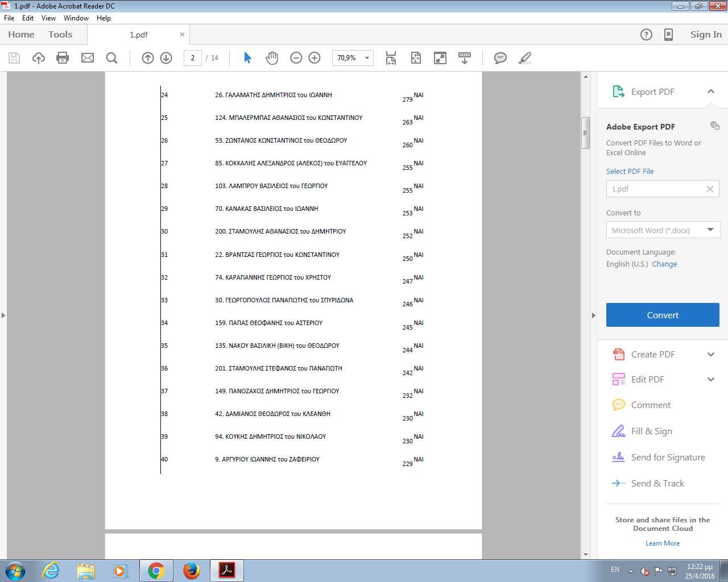Switch to the Tools tab
This screenshot has height=582, width=728.
[x=60, y=35]
